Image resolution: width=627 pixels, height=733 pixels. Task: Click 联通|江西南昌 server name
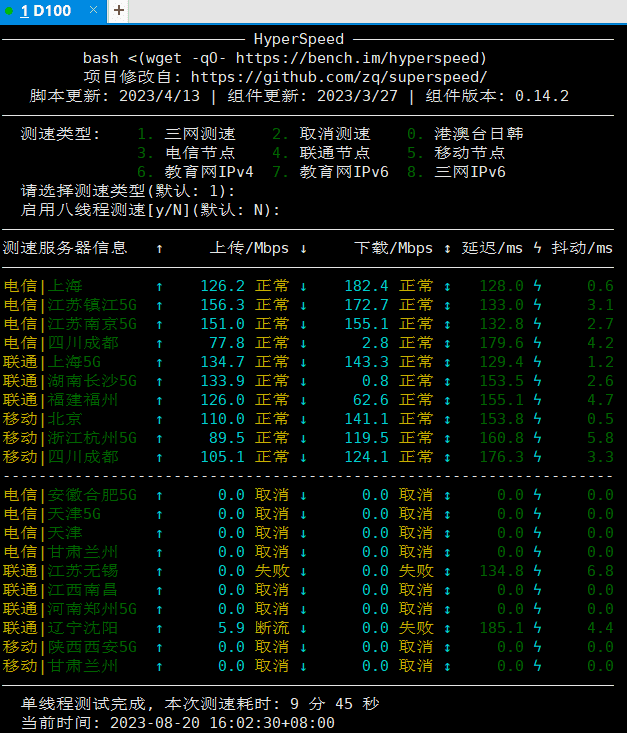coord(61,590)
